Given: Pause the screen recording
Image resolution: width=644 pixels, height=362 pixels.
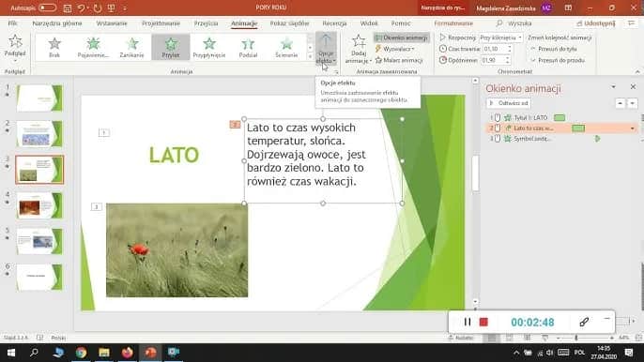Looking at the screenshot, I should [x=467, y=323].
